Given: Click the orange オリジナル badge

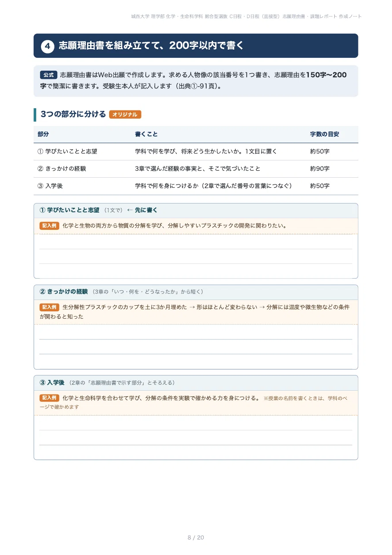Looking at the screenshot, I should click(125, 115).
